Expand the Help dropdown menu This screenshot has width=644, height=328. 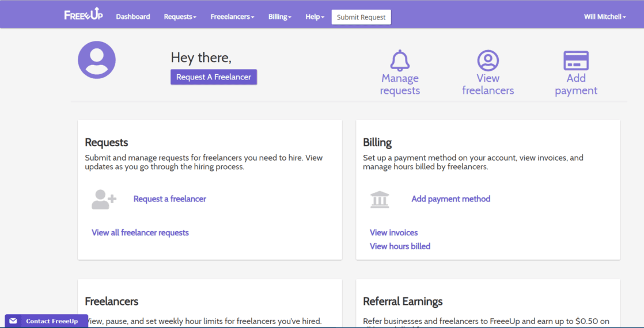coord(315,17)
